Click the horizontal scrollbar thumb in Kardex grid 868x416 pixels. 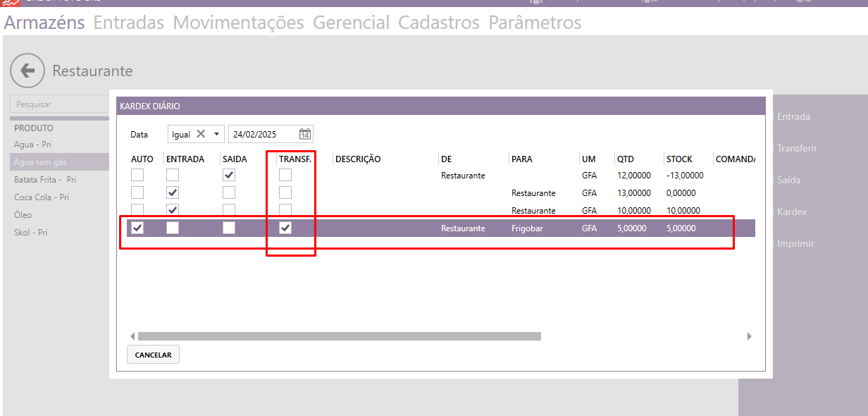339,337
